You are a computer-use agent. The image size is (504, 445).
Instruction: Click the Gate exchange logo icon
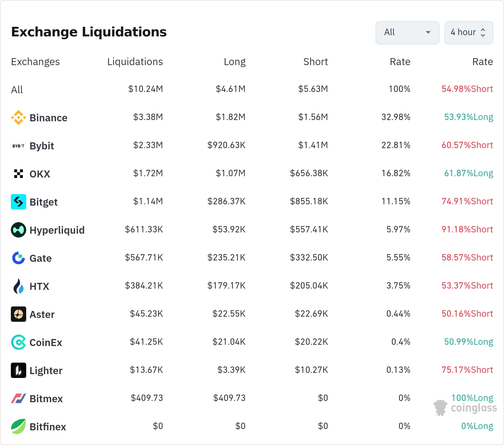click(x=19, y=258)
